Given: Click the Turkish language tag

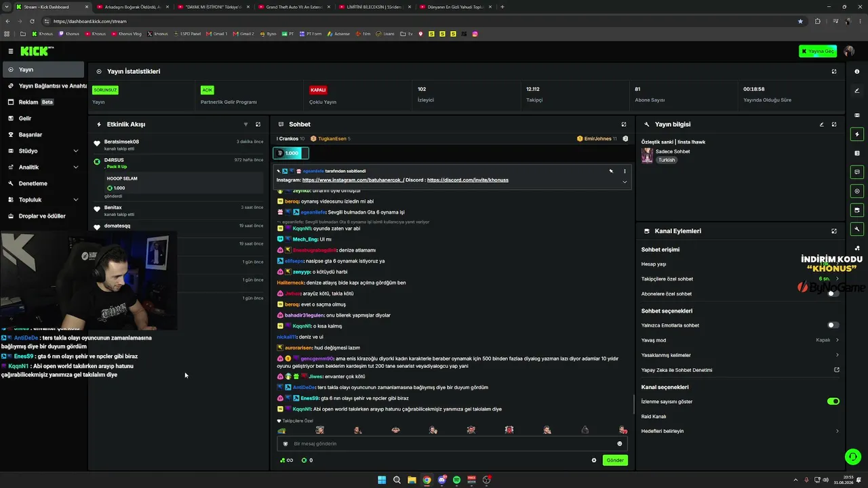Looking at the screenshot, I should 667,160.
